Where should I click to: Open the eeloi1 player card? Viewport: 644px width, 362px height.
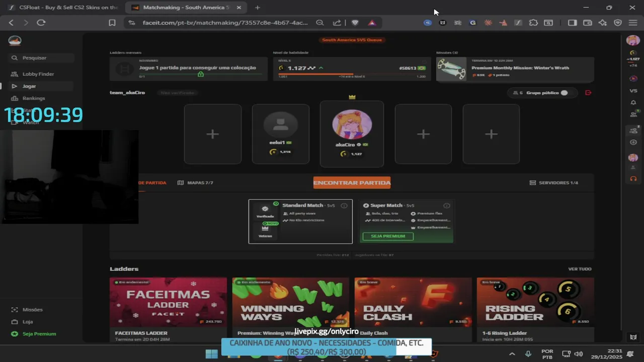[x=280, y=134]
